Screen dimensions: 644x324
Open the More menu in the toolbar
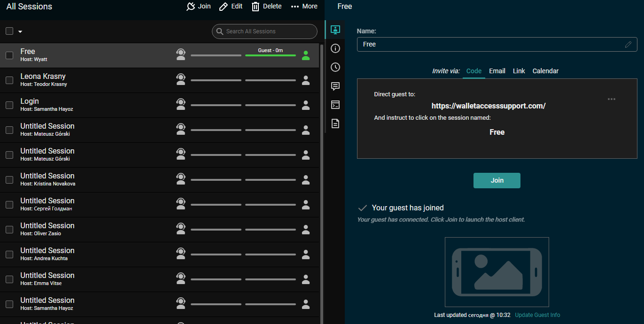tap(304, 6)
